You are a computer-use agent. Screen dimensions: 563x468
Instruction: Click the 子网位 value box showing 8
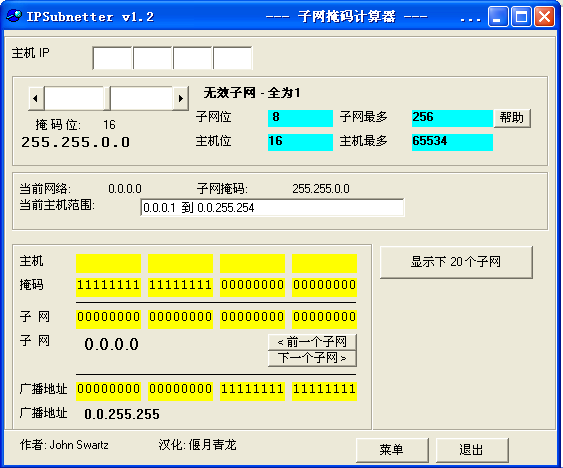(x=300, y=118)
